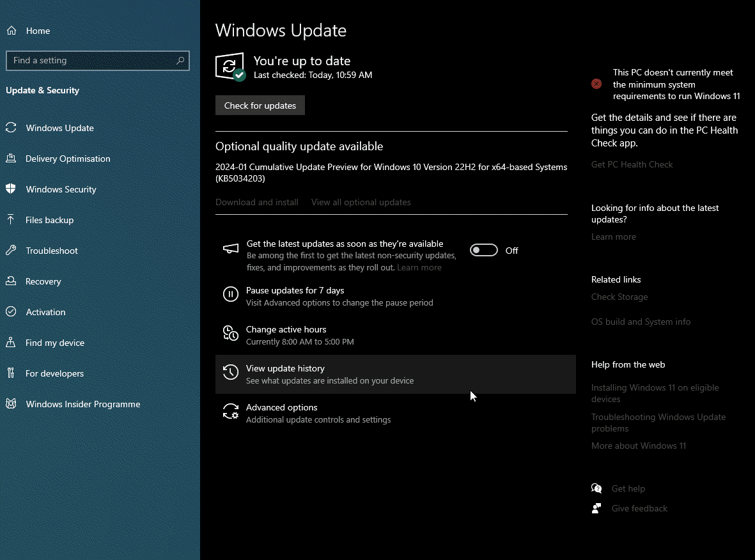Viewport: 755px width, 560px height.
Task: Click the Get help link
Action: point(628,488)
